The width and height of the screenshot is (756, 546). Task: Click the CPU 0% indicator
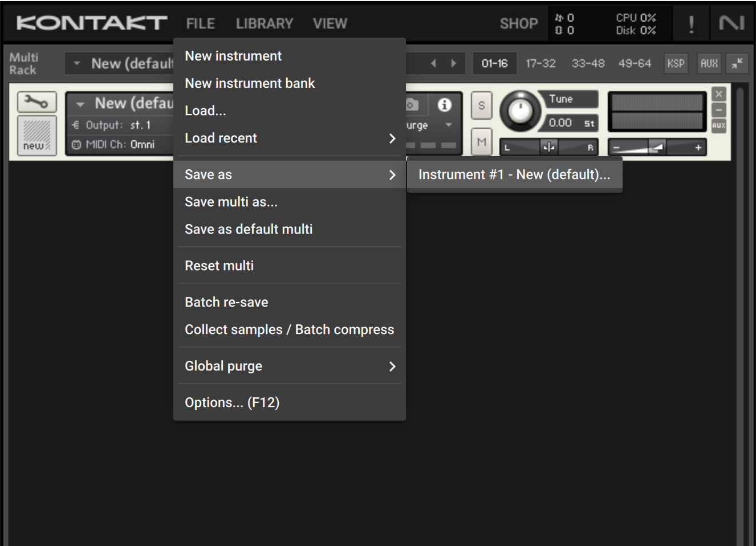click(x=636, y=18)
